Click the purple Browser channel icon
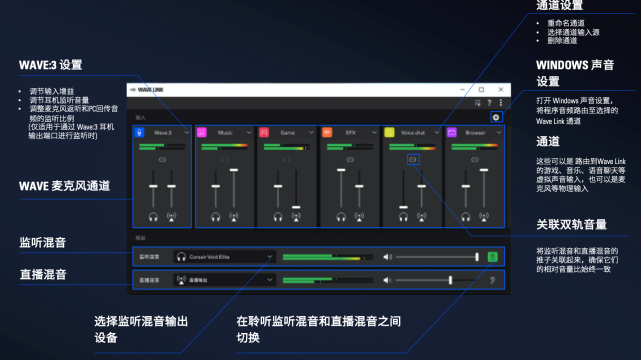 (452, 132)
